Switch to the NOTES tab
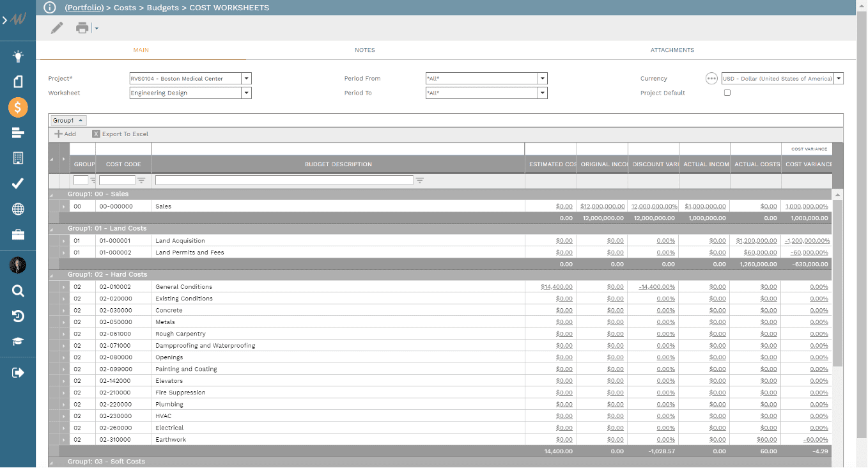 pyautogui.click(x=365, y=50)
